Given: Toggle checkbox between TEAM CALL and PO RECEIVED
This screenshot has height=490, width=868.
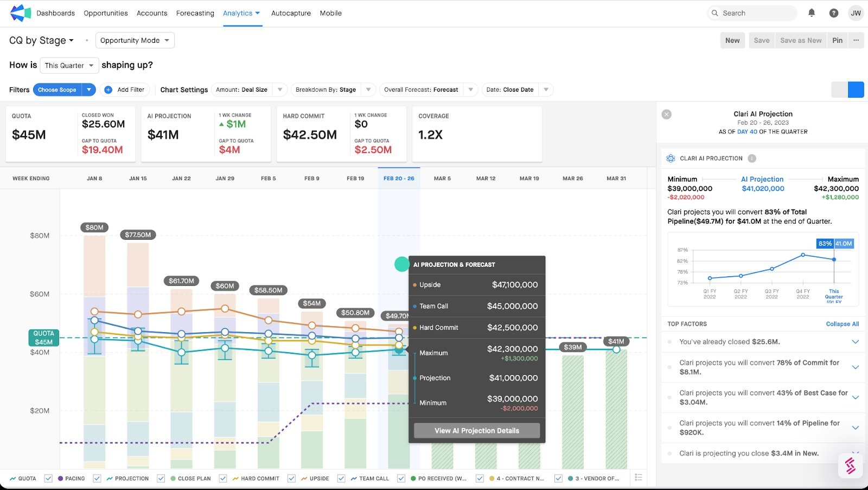Looking at the screenshot, I should [x=401, y=478].
